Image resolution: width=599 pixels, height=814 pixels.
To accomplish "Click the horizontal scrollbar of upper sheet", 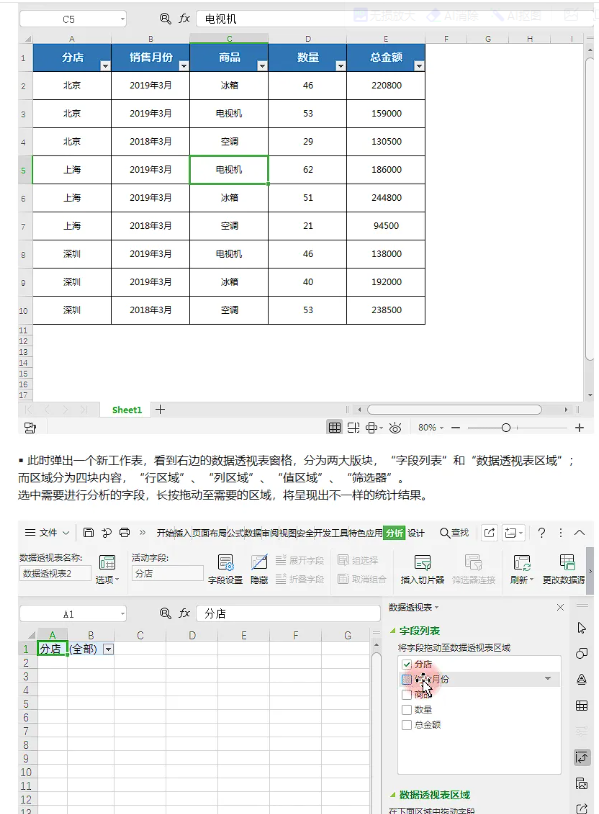I will coord(455,410).
